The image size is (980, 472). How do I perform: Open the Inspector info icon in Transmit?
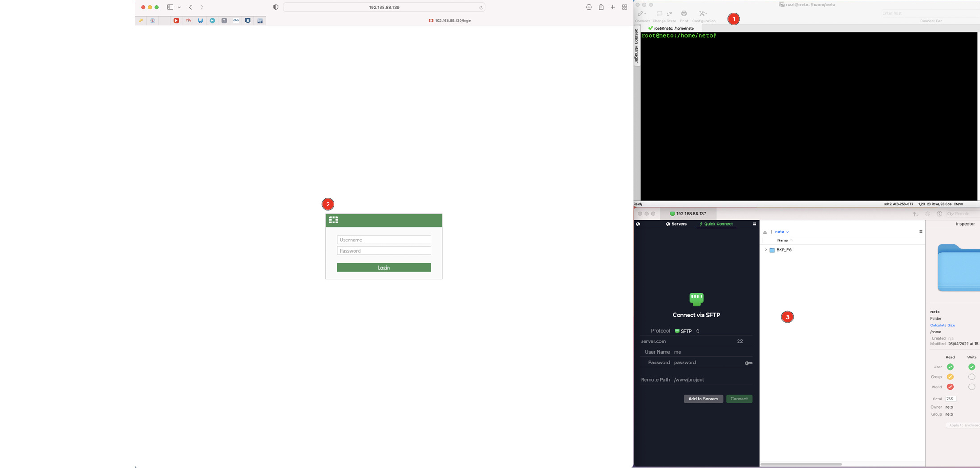click(x=939, y=214)
